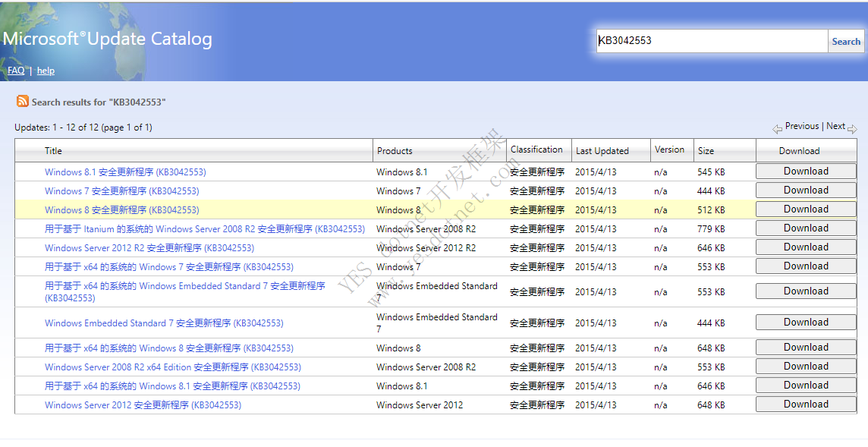
Task: Open the FAQ link
Action: (x=16, y=71)
